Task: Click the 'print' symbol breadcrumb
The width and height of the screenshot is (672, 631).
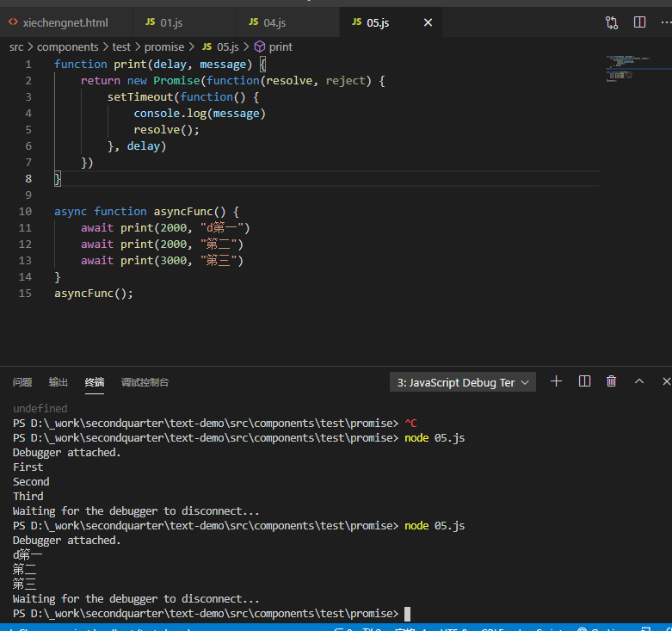Action: point(281,46)
